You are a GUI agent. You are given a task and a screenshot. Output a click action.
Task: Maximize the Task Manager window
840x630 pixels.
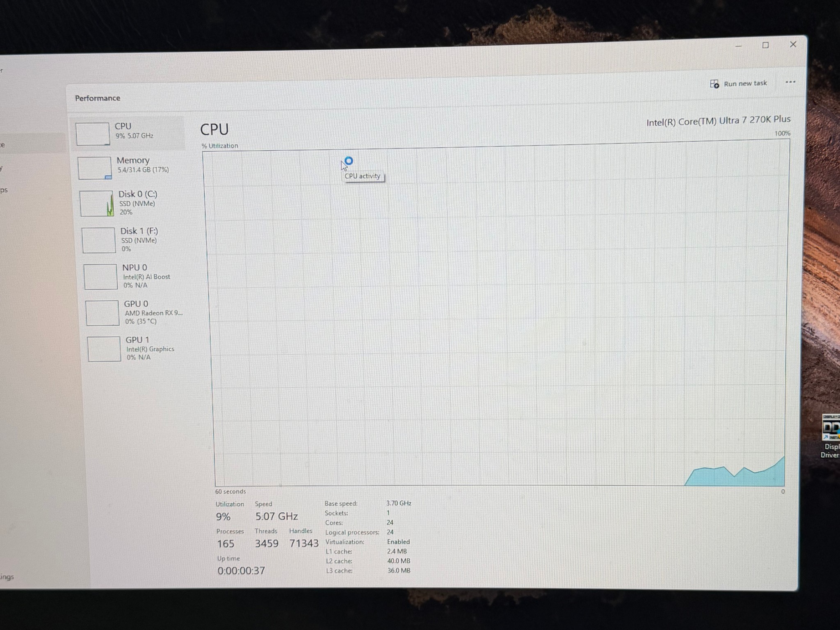[765, 45]
